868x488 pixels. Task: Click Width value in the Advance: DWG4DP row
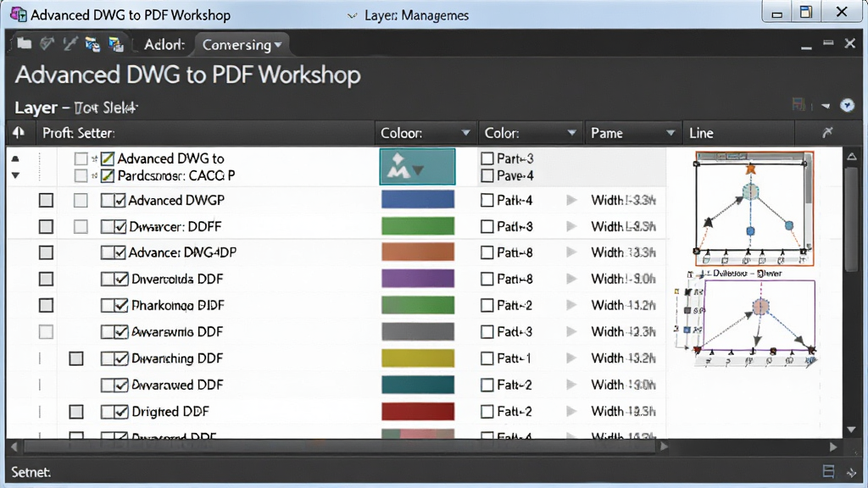point(623,252)
